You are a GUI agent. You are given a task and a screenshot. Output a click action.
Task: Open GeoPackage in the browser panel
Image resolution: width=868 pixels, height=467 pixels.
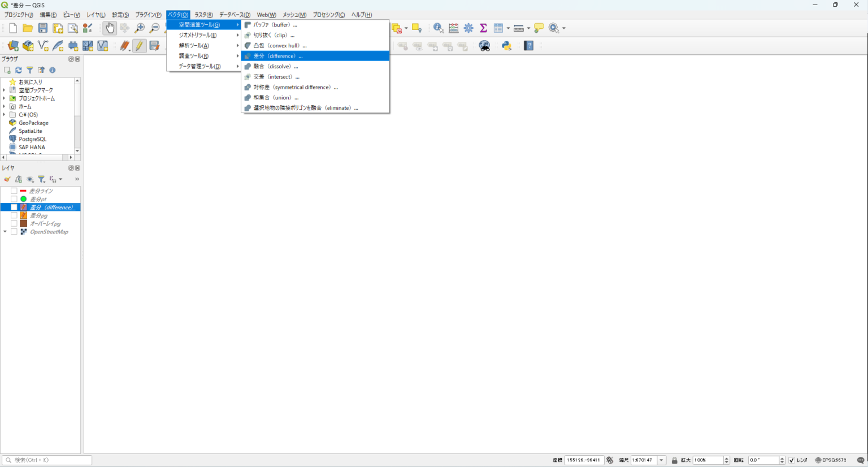[x=33, y=123]
